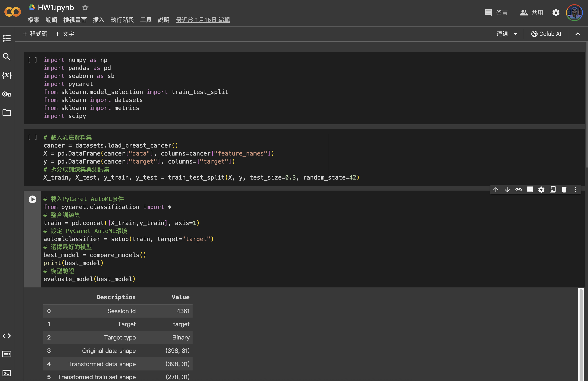Open the table of contents sidebar

[x=7, y=38]
